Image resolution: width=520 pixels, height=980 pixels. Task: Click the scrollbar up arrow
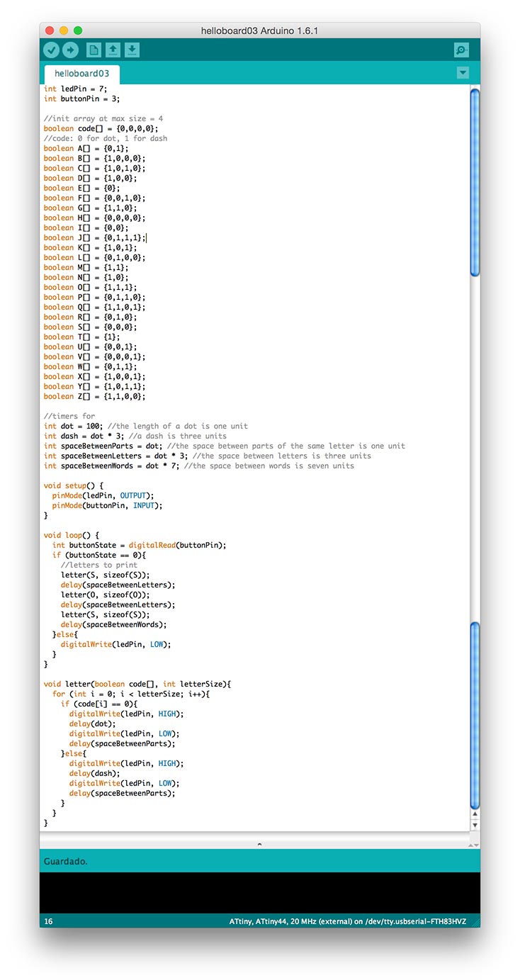pyautogui.click(x=475, y=816)
